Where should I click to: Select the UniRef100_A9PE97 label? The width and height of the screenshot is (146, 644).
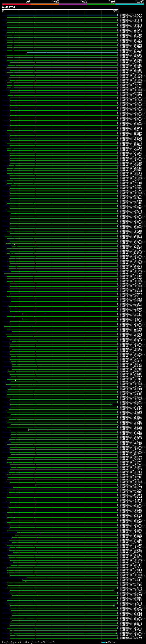[x=131, y=85]
